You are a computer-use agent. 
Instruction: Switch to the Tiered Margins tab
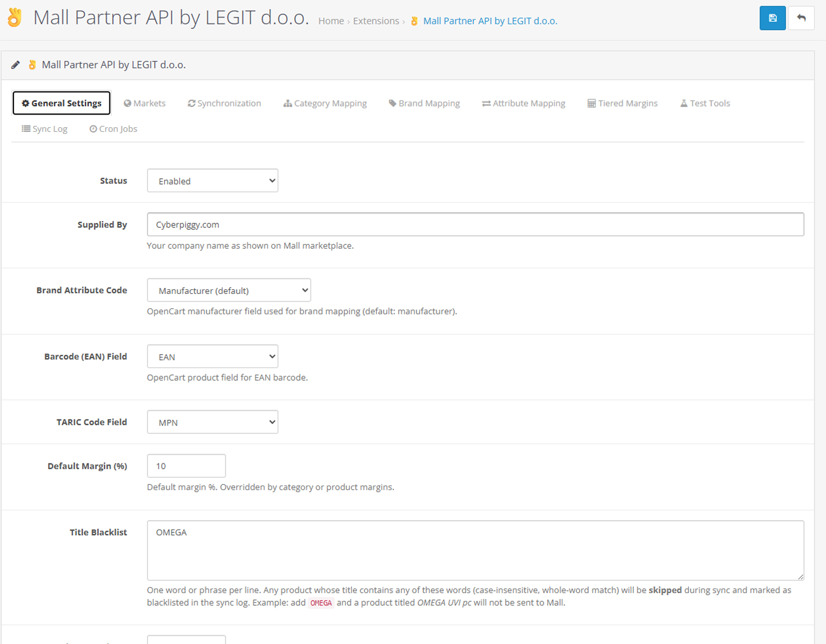pyautogui.click(x=622, y=103)
